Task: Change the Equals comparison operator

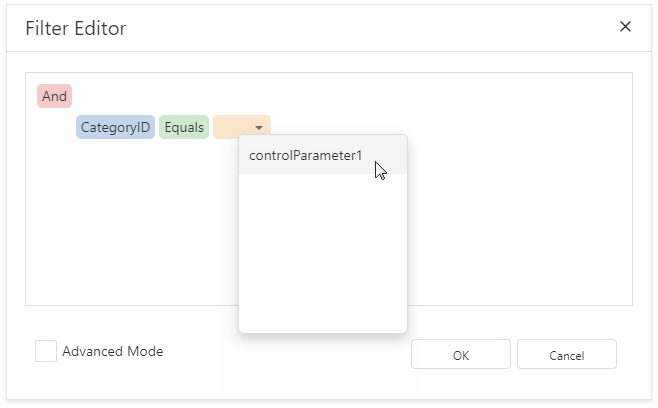Action: [x=183, y=127]
